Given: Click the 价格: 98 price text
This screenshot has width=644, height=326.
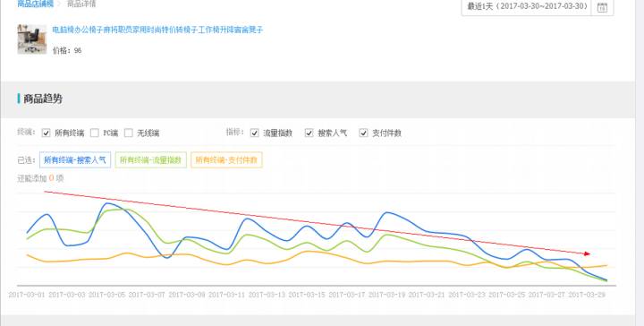Looking at the screenshot, I should coord(67,50).
